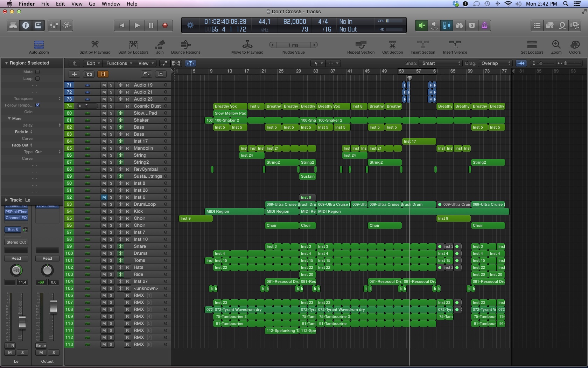Uncheck the Follow Tempo checkbox
This screenshot has height=368, width=588.
(x=38, y=105)
